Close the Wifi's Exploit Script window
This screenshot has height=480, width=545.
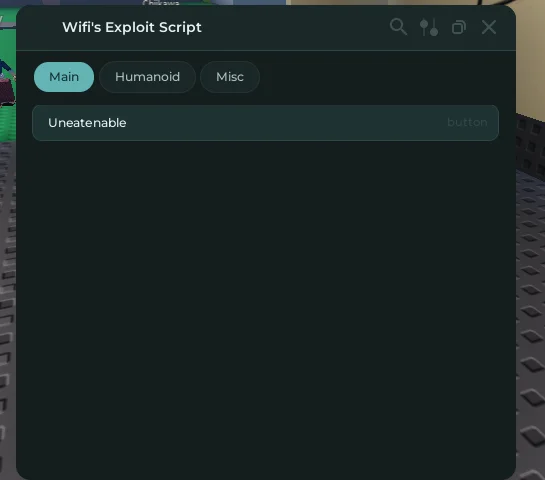click(489, 27)
